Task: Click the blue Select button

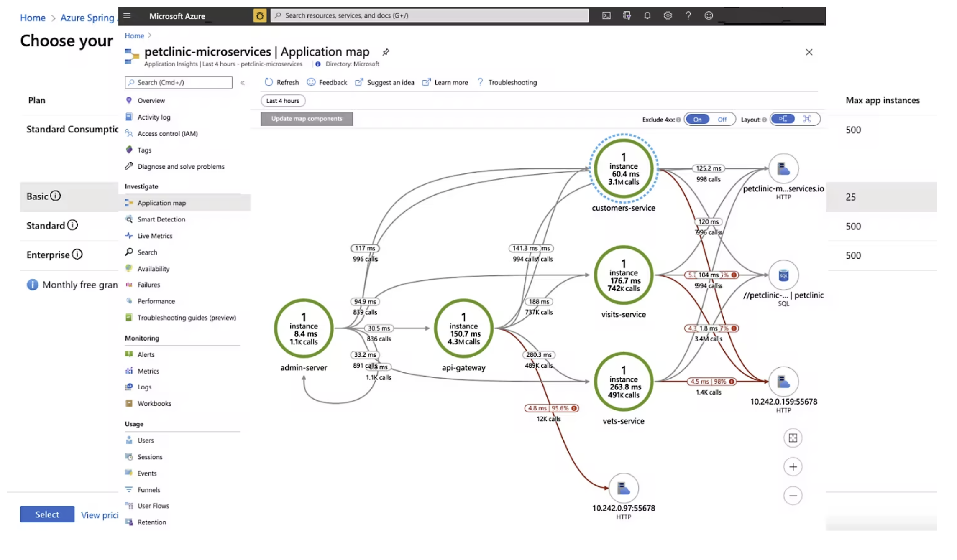Action: 47,514
